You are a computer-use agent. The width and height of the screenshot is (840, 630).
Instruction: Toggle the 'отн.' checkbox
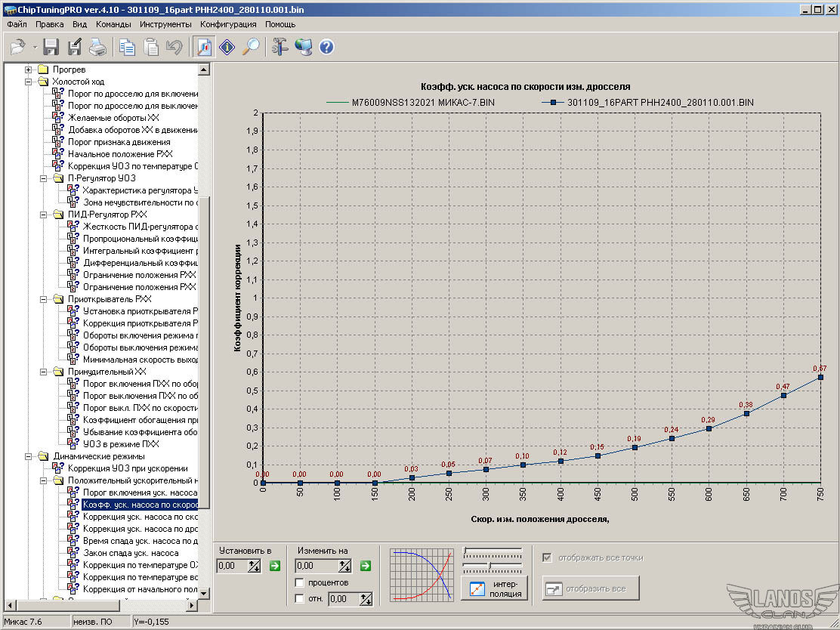click(300, 599)
